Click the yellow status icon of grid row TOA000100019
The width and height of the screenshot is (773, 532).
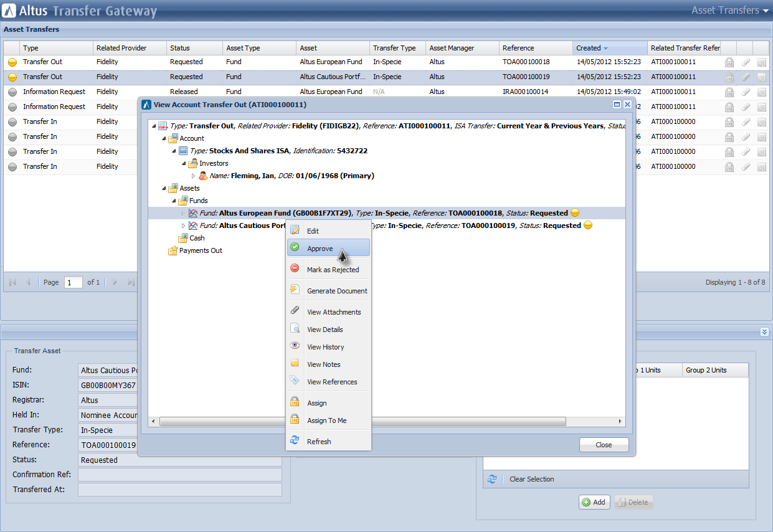[12, 77]
